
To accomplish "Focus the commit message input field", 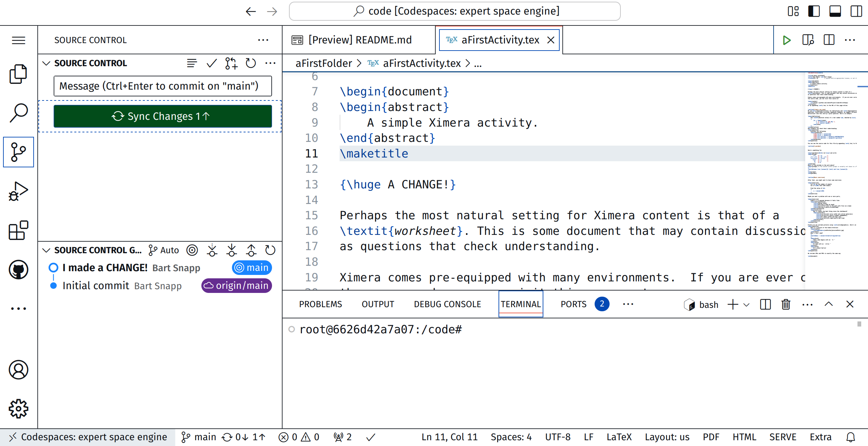I will tap(163, 86).
